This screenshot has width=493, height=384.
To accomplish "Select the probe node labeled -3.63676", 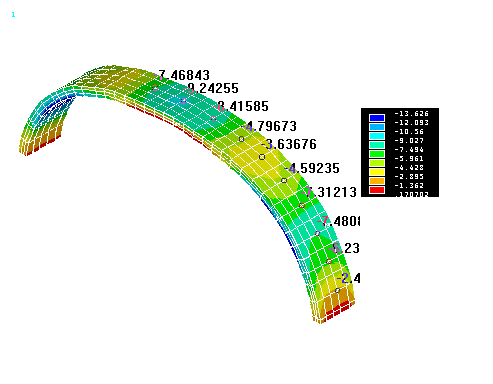I will pyautogui.click(x=262, y=157).
